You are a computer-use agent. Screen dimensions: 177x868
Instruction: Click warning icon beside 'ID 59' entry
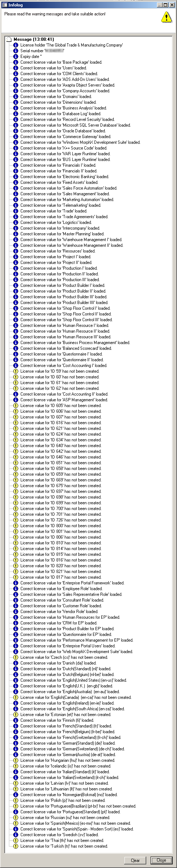pyautogui.click(x=15, y=371)
